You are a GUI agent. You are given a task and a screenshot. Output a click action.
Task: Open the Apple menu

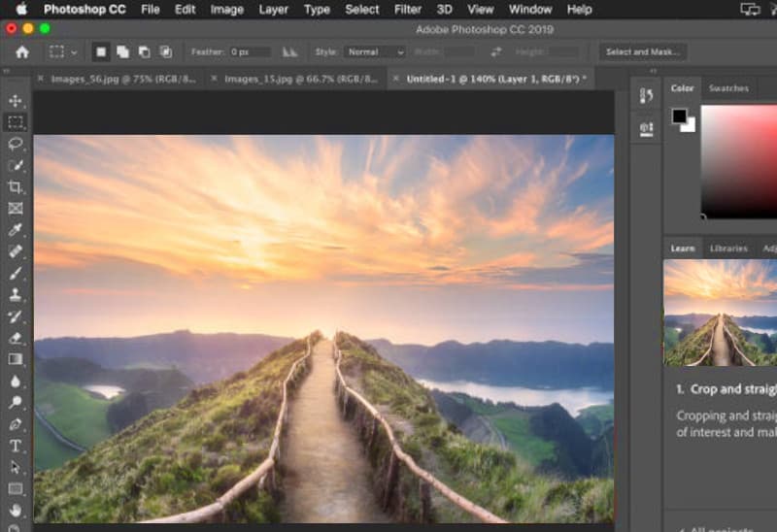pos(21,9)
